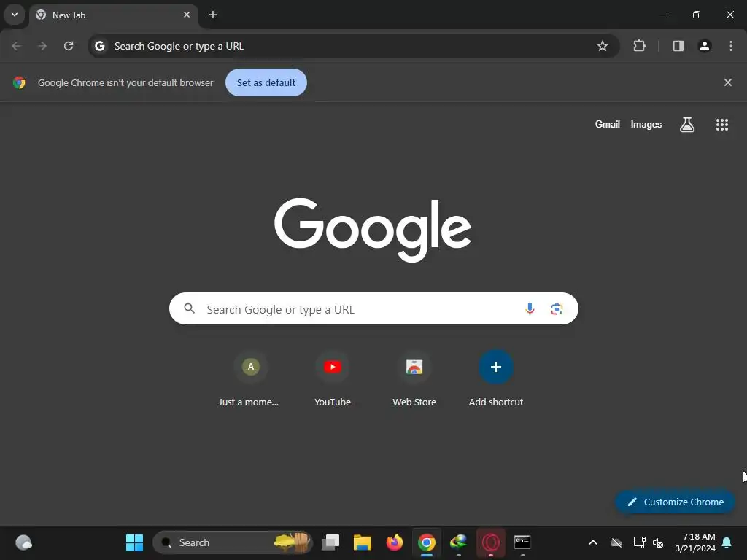Click the OneDrive cloud tray icon

[x=616, y=542]
